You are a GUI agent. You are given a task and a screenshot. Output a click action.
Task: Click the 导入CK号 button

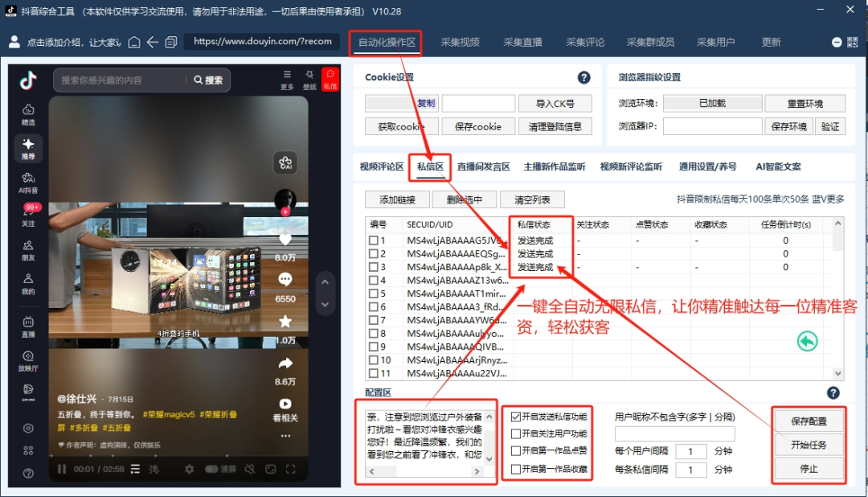(555, 104)
